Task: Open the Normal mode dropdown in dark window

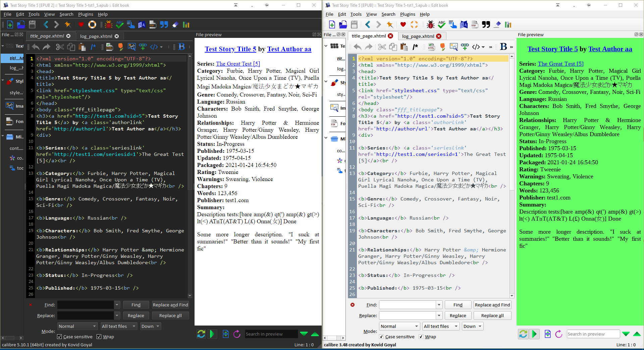Action: click(77, 326)
